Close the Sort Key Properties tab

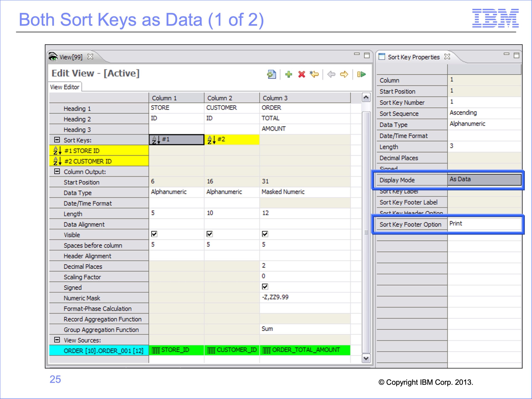point(447,57)
